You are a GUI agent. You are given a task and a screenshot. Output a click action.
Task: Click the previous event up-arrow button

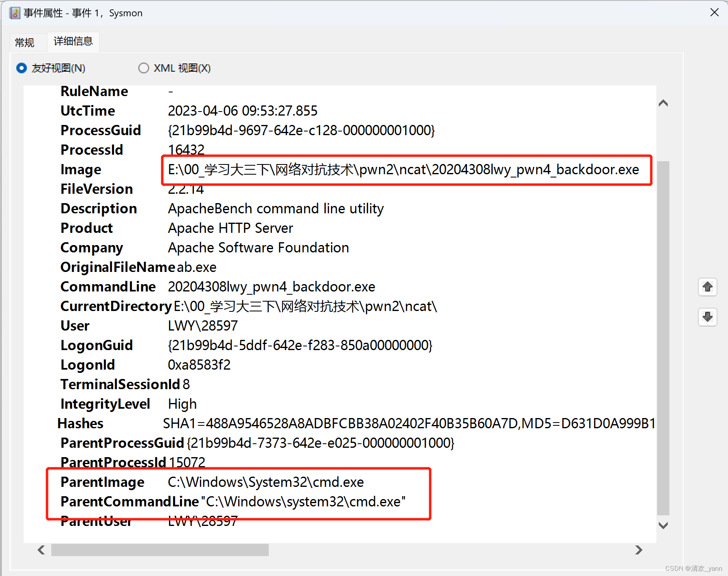click(x=708, y=287)
